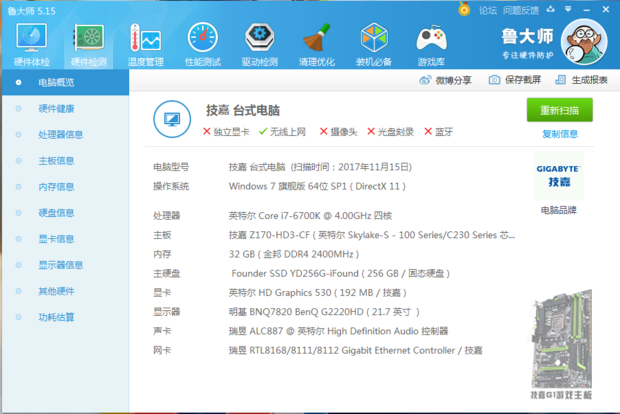Select 硬盘信息 in sidebar
620x414 pixels.
coord(56,212)
